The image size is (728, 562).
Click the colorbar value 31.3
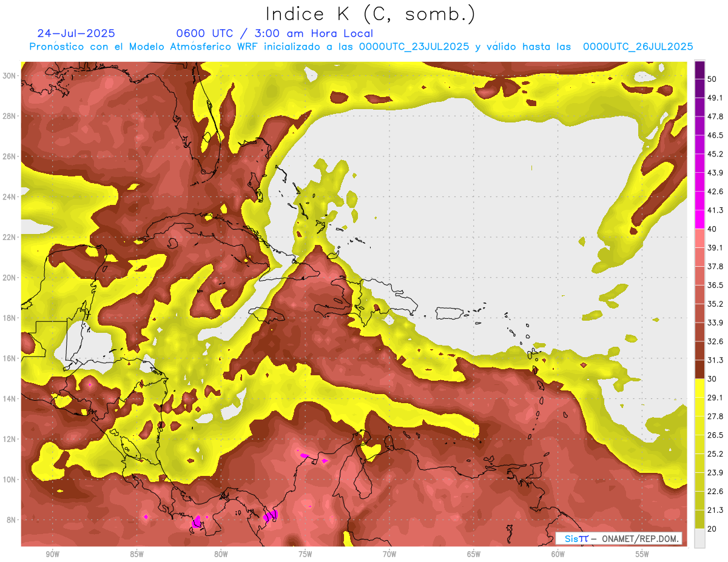coord(715,360)
